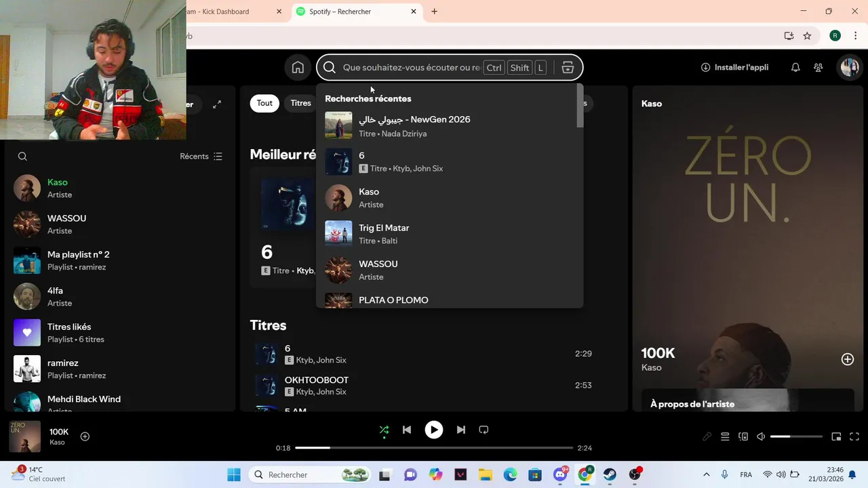Click the search magnifier in search bar
The width and height of the screenshot is (868, 488).
tap(330, 67)
